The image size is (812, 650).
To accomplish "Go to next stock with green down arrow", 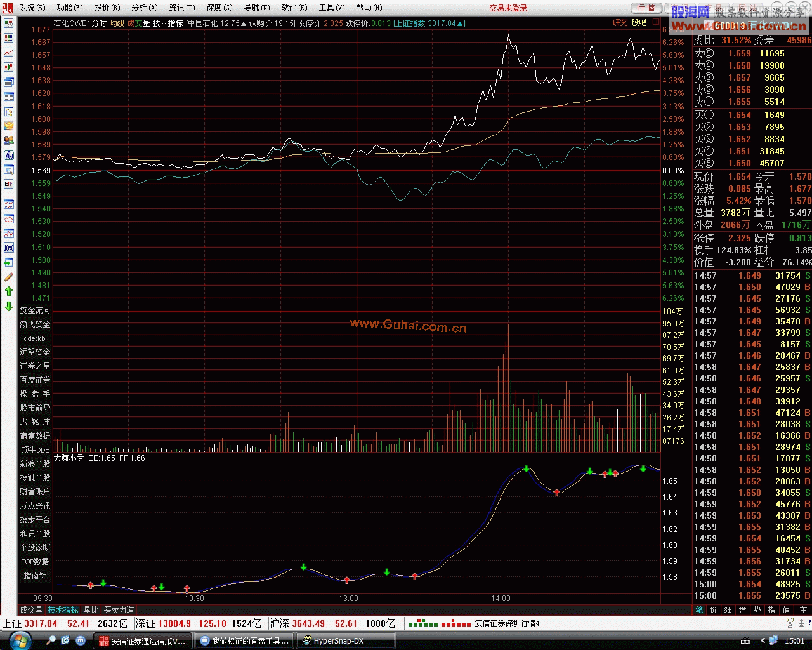I will click(9, 306).
